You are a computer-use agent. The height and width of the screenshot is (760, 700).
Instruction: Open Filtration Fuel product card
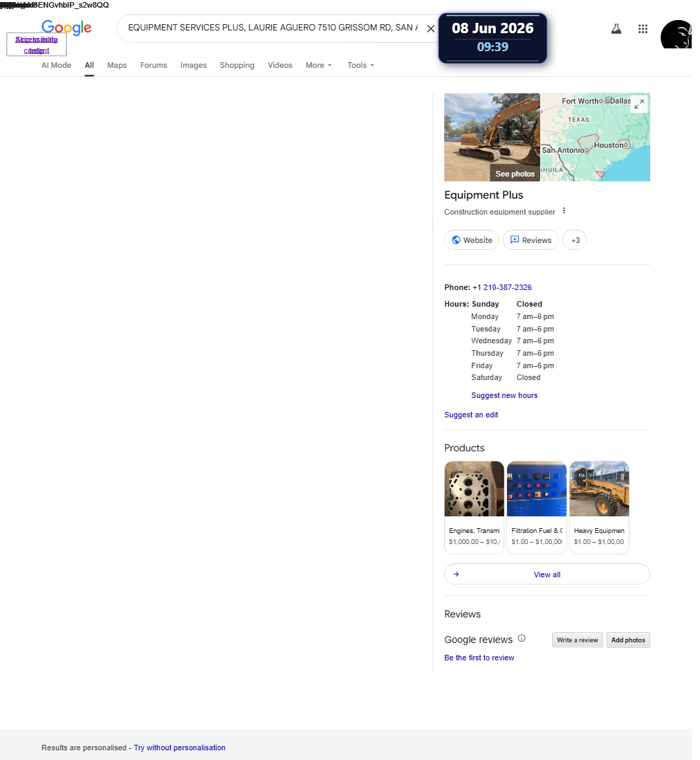coord(536,507)
